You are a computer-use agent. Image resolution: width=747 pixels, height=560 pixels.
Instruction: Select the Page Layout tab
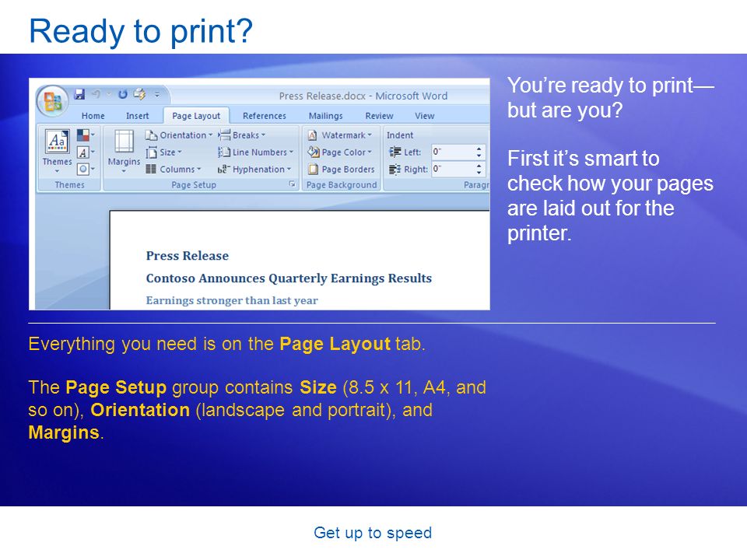[x=196, y=116]
